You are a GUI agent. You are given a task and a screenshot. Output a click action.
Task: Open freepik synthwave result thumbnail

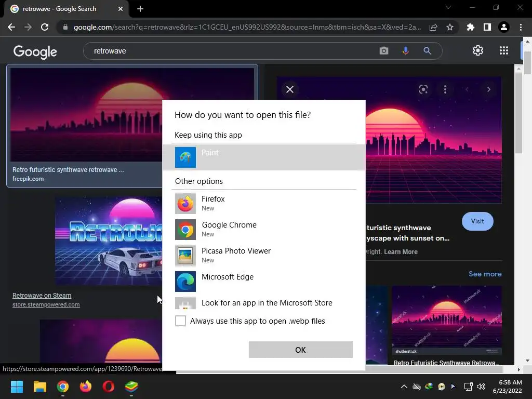[86, 115]
